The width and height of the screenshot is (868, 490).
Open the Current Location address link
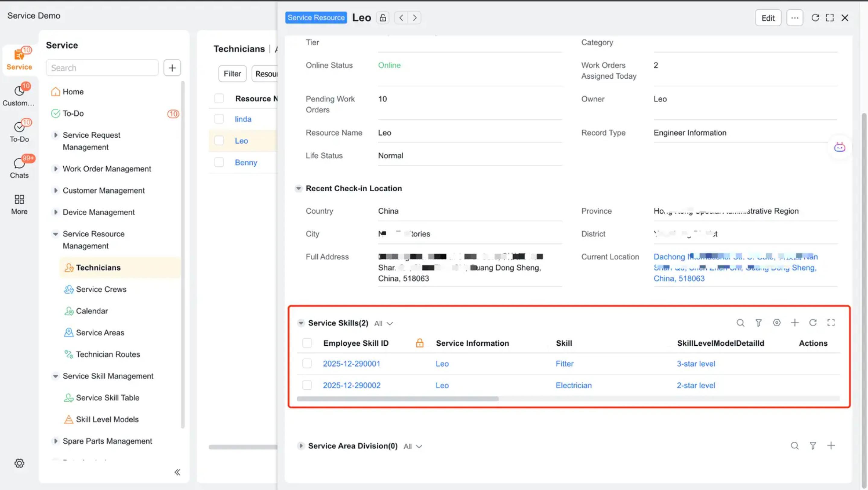pyautogui.click(x=736, y=268)
